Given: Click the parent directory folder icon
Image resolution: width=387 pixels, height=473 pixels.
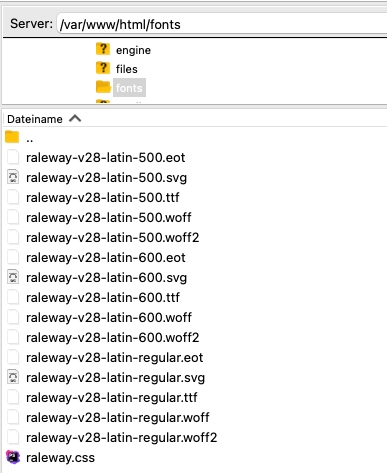Looking at the screenshot, I should [12, 137].
